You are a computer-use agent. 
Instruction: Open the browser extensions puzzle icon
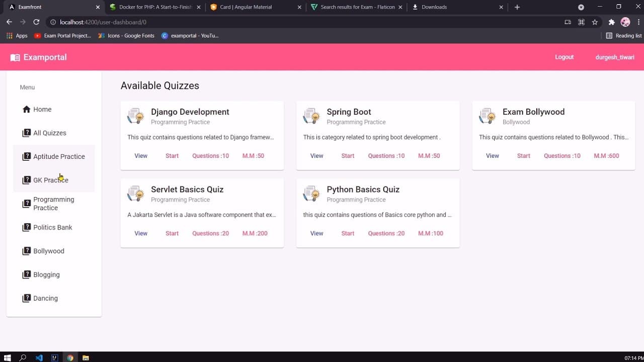612,22
